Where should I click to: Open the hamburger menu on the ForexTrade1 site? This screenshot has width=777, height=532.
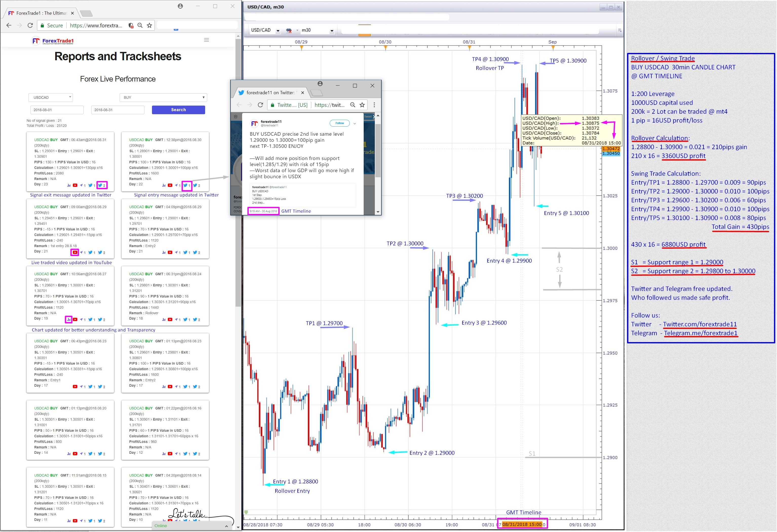[x=207, y=40]
